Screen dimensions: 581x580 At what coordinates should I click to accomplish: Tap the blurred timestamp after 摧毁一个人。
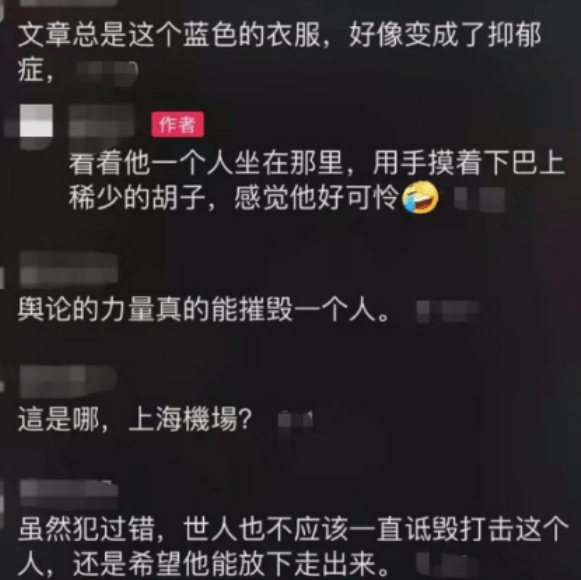tap(448, 311)
